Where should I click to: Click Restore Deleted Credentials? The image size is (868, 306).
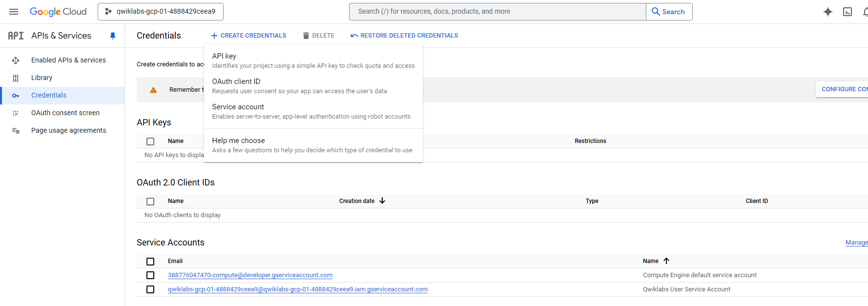pos(404,36)
